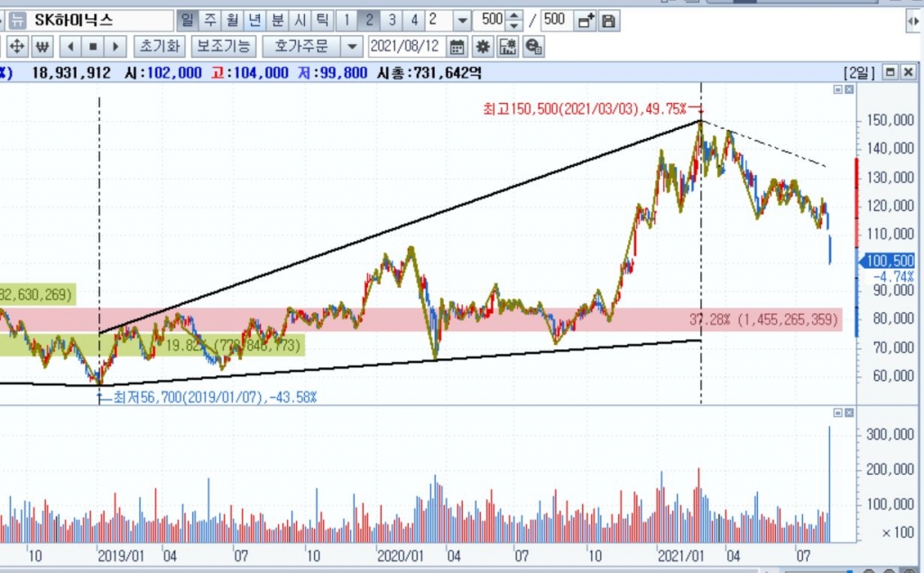The width and height of the screenshot is (924, 573).
Task: Select the minute (분) chart tab
Action: (x=277, y=20)
